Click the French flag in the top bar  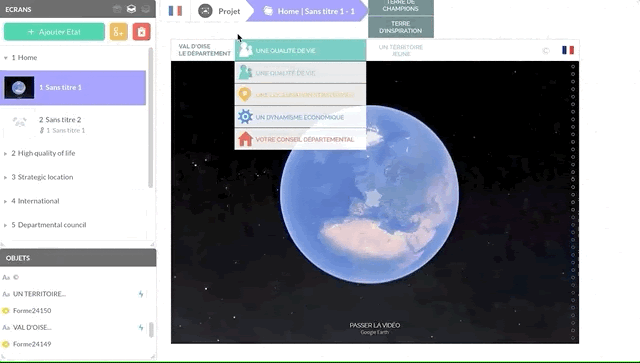tap(176, 11)
